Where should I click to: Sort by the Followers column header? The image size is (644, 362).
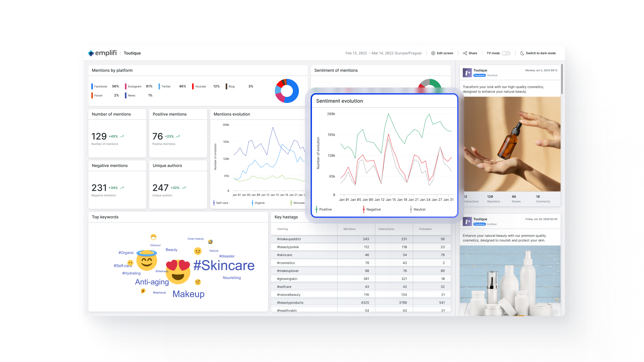coord(425,229)
